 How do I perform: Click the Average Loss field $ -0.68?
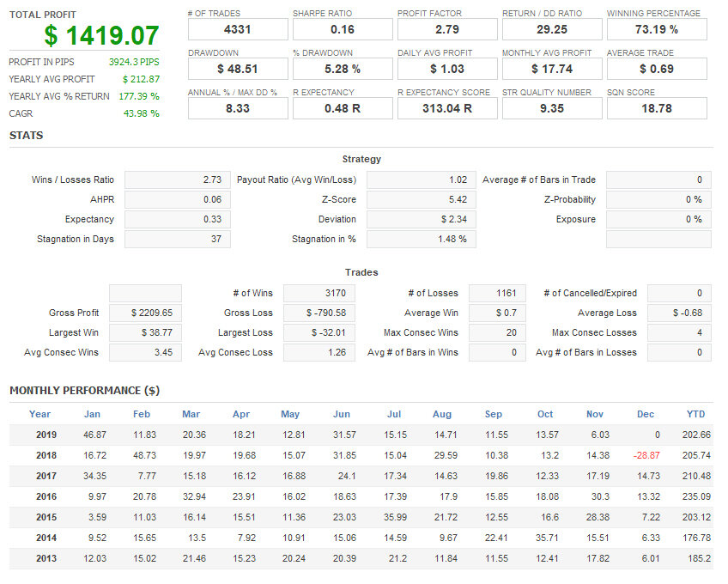[679, 313]
